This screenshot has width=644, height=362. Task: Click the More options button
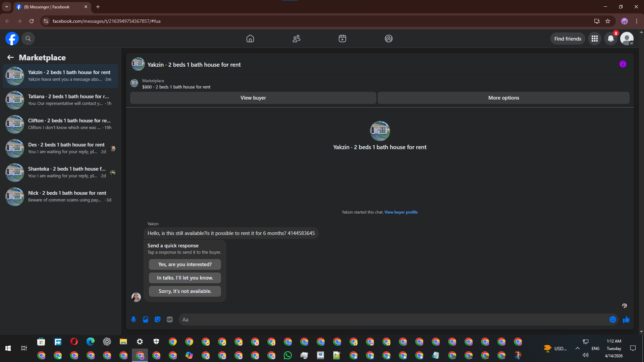[503, 98]
